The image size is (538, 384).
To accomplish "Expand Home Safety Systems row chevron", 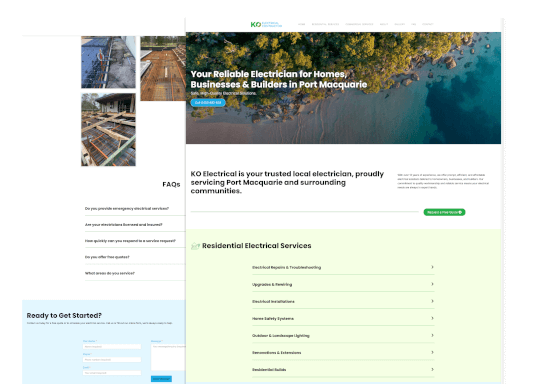I will [x=432, y=318].
